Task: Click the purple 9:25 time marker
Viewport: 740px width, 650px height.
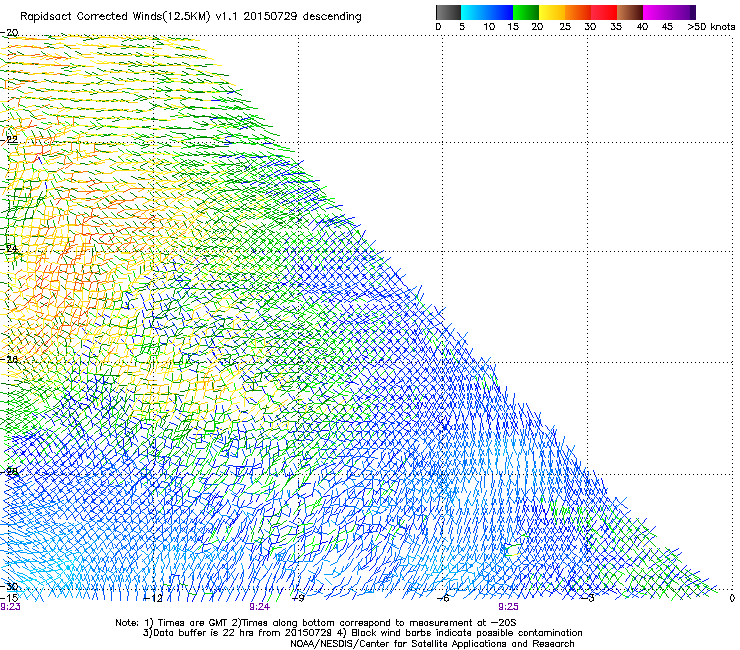Action: 508,607
